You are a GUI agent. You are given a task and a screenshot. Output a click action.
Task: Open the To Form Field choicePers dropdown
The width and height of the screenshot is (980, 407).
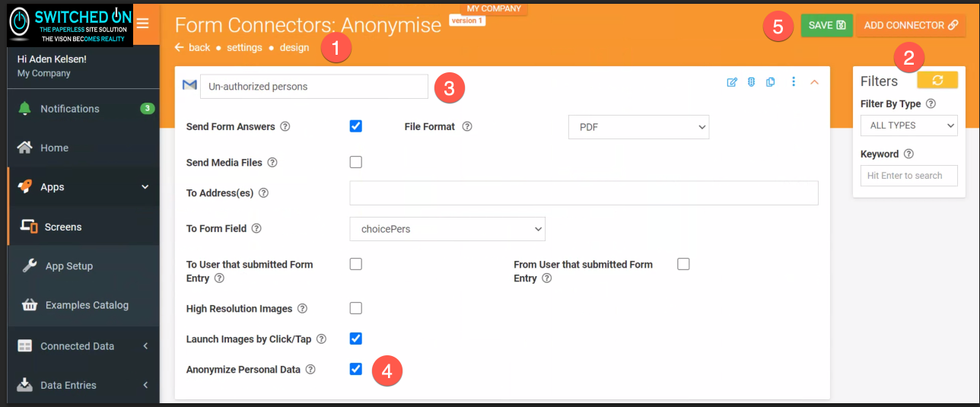coord(447,229)
